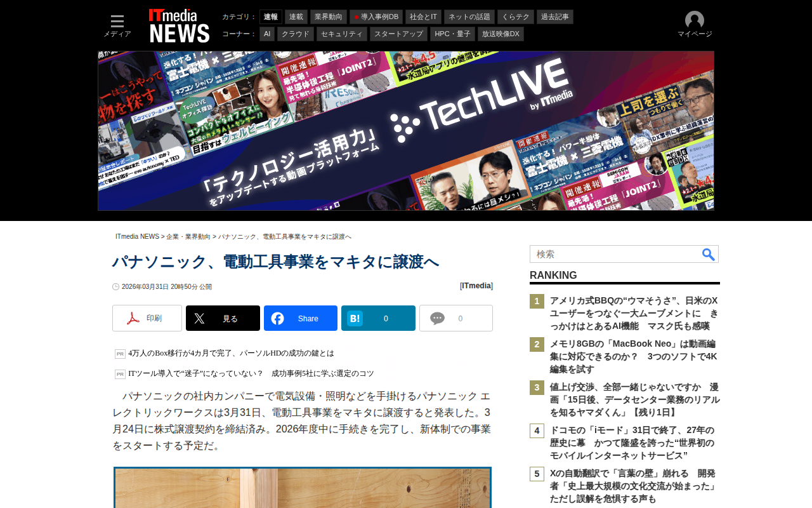Click the 印刷 print button
The width and height of the screenshot is (812, 508).
[147, 318]
